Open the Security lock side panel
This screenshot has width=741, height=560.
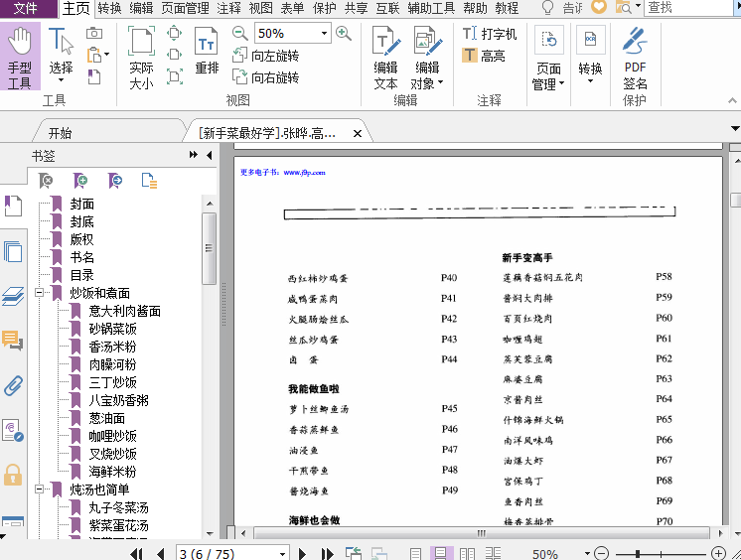tap(13, 475)
